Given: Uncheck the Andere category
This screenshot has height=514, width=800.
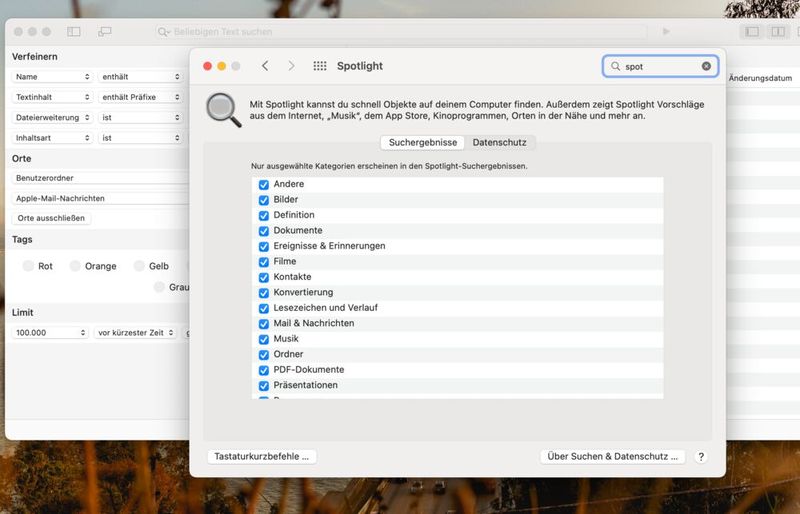Looking at the screenshot, I should (x=264, y=184).
